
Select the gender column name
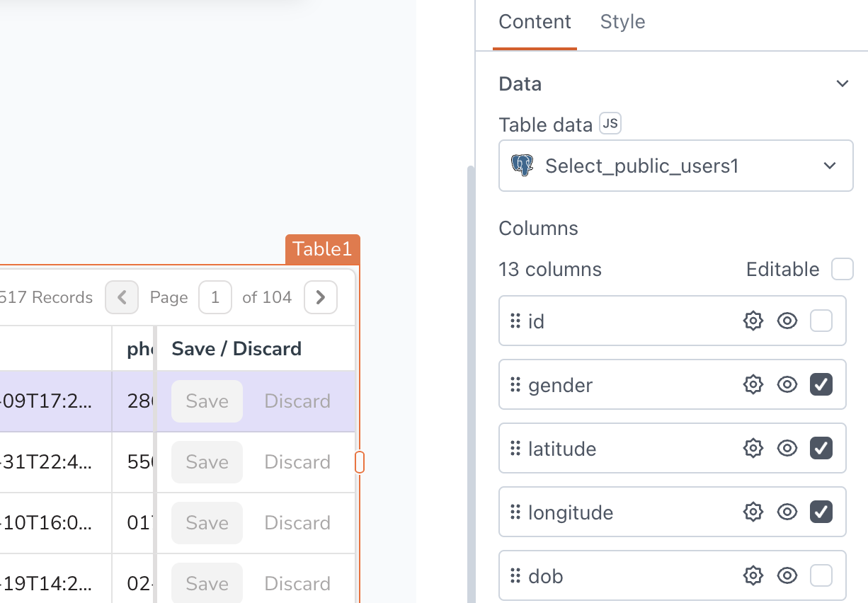coord(560,385)
